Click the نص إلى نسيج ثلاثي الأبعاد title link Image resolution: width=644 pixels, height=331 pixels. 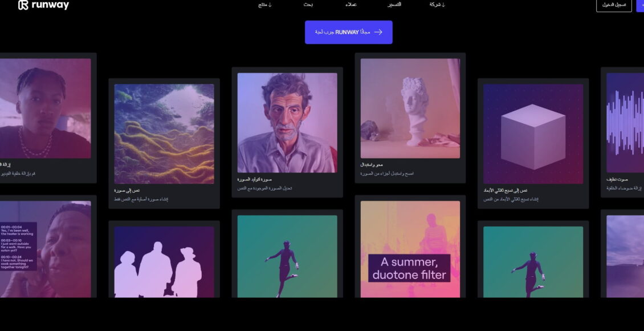[505, 190]
